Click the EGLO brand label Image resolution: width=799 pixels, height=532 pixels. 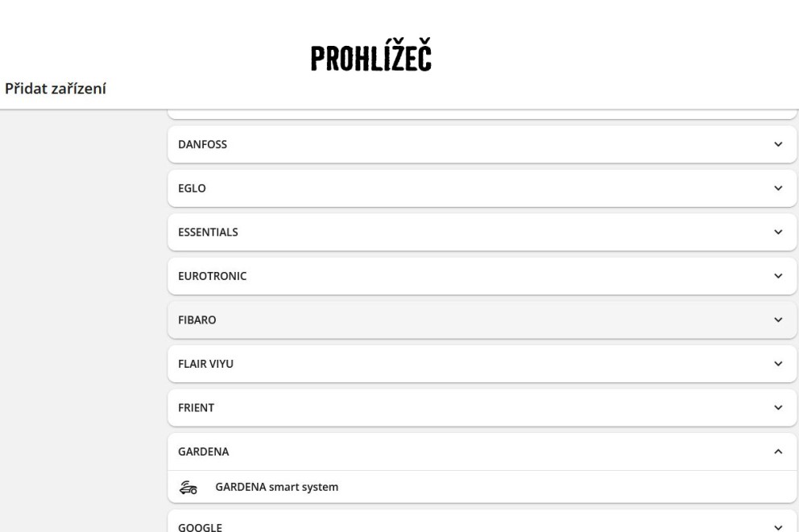coord(192,188)
